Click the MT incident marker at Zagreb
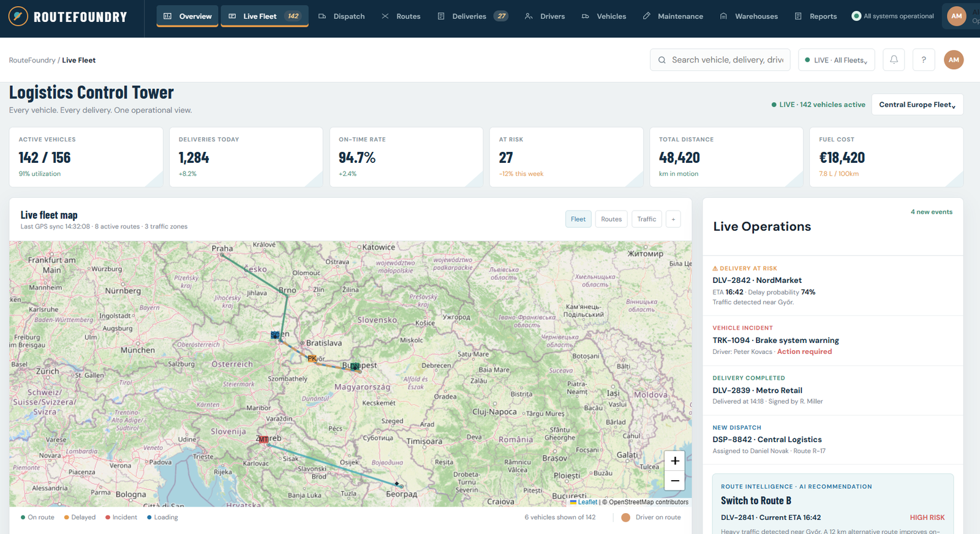This screenshot has height=534, width=980. pos(263,440)
